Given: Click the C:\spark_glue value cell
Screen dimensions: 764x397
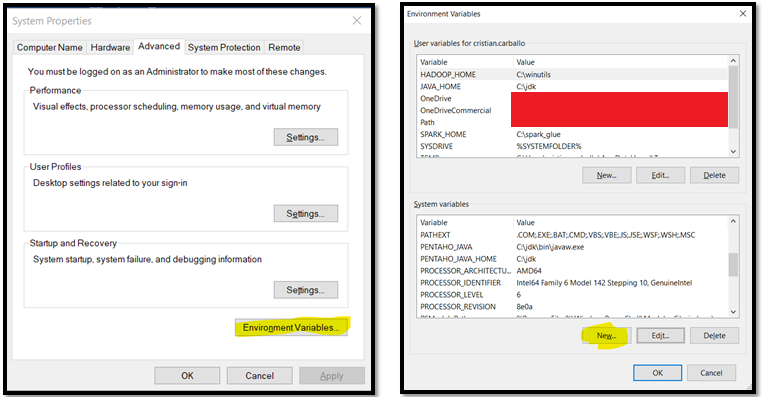Looking at the screenshot, I should [538, 134].
